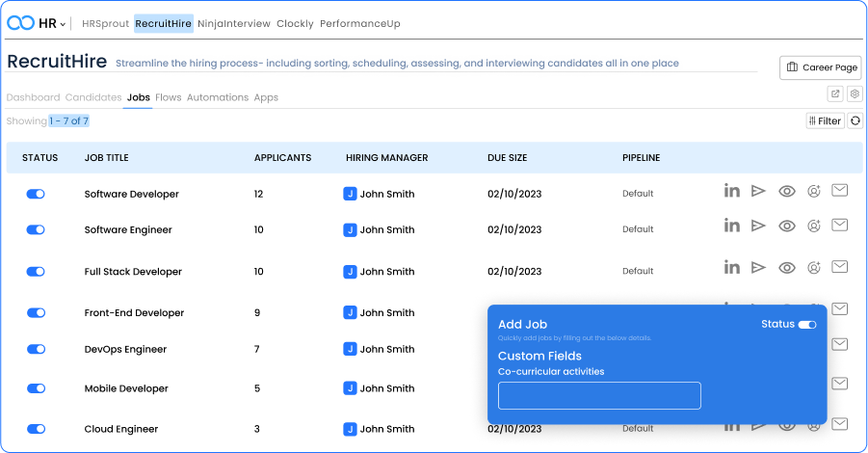Open the Mobile Developer job title
Viewport: 868px width, 453px height.
tap(126, 388)
